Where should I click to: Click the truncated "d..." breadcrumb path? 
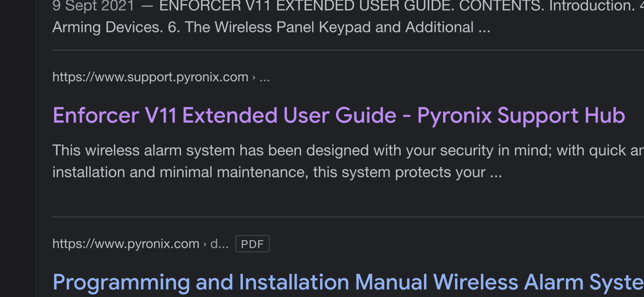(x=219, y=244)
